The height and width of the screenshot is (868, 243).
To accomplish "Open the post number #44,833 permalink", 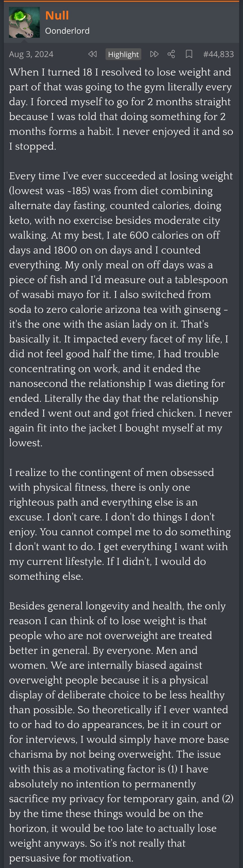I will click(218, 54).
